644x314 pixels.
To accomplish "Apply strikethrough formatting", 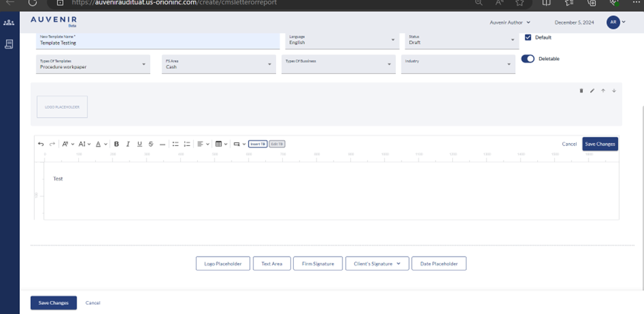I will pyautogui.click(x=151, y=144).
